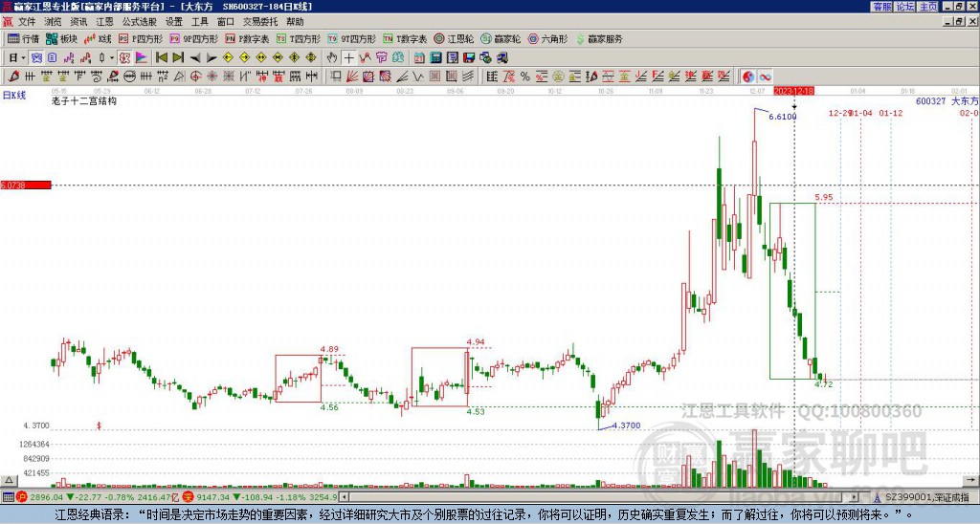Viewport: 980px width, 524px height.
Task: Click the Shanghai index 2896.04 status entry
Action: coord(95,497)
